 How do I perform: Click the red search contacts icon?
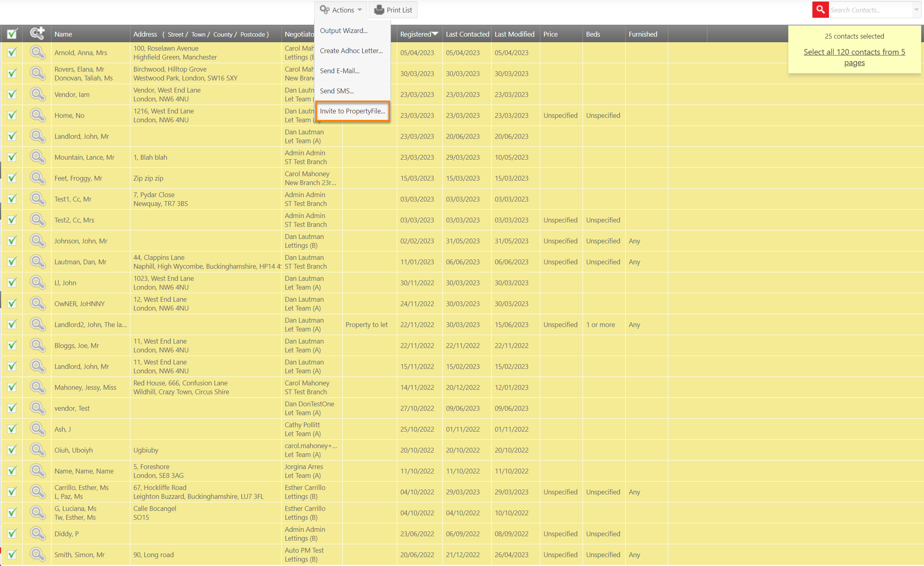(x=820, y=10)
